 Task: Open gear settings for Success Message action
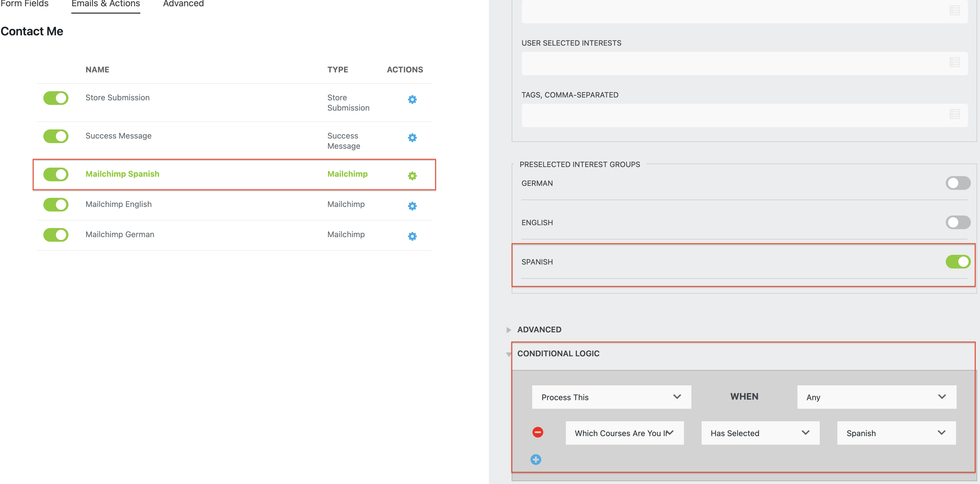(412, 138)
